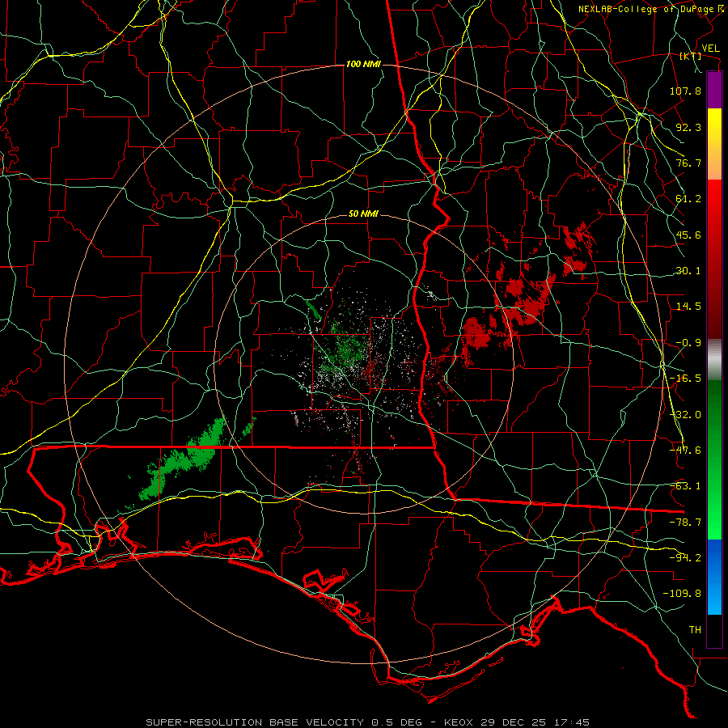
Task: Click the -109.8 legend value
Action: tap(682, 594)
